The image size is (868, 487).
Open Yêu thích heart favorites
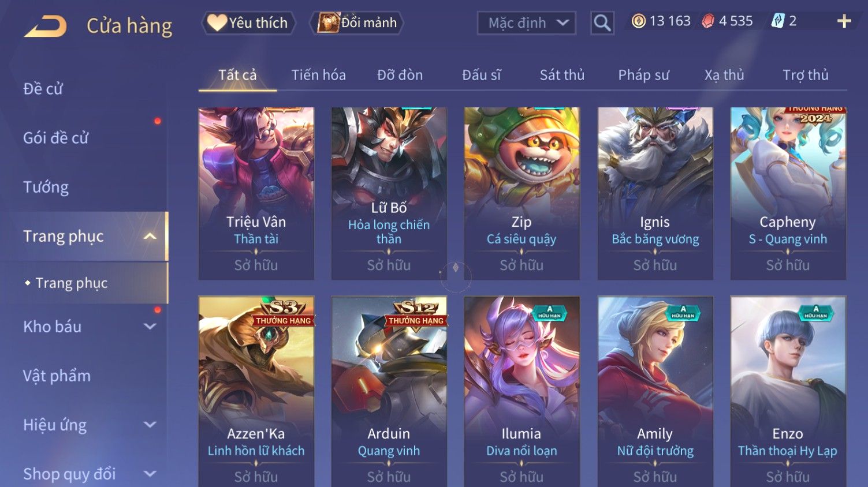(x=248, y=23)
